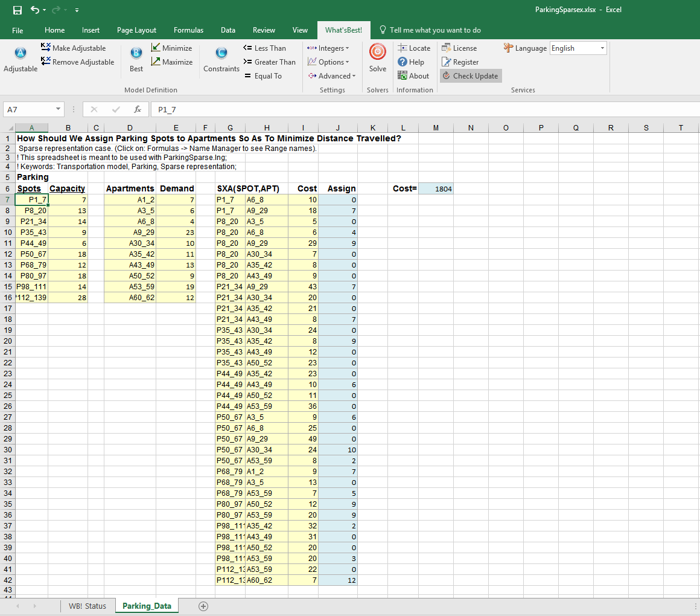Viewport: 700px width, 616px height.
Task: Select the Parking_Data sheet tab
Action: click(x=147, y=606)
